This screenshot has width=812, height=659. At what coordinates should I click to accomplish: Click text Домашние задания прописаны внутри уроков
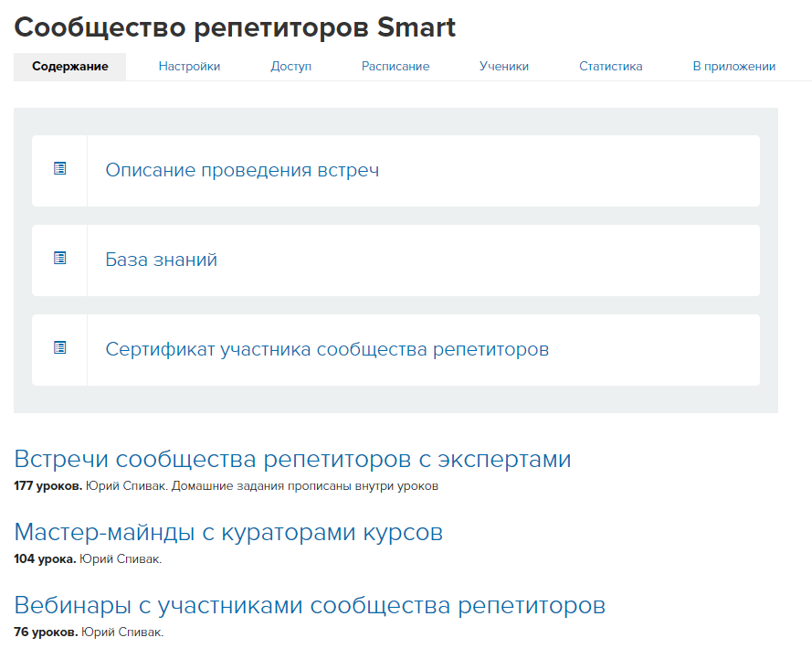click(x=305, y=486)
